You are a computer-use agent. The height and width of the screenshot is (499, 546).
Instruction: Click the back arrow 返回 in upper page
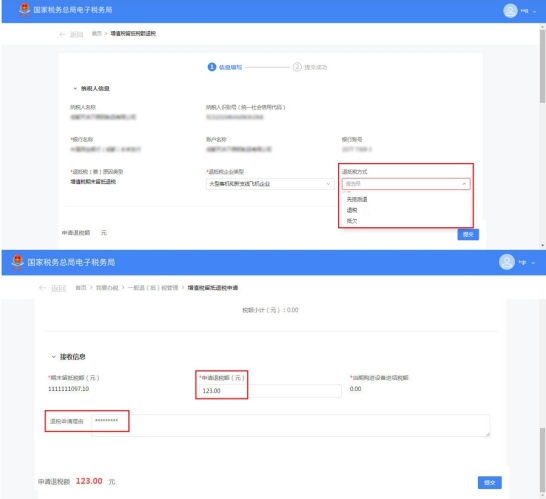[x=71, y=34]
